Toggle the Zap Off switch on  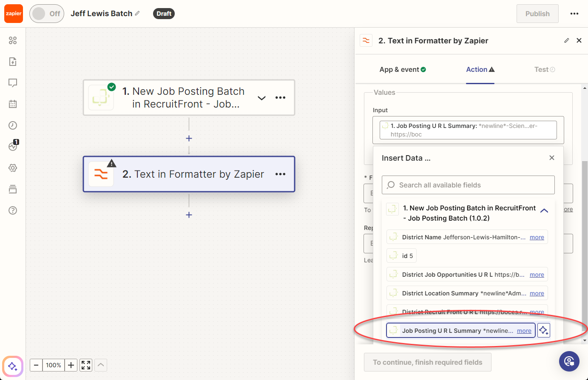tap(47, 14)
